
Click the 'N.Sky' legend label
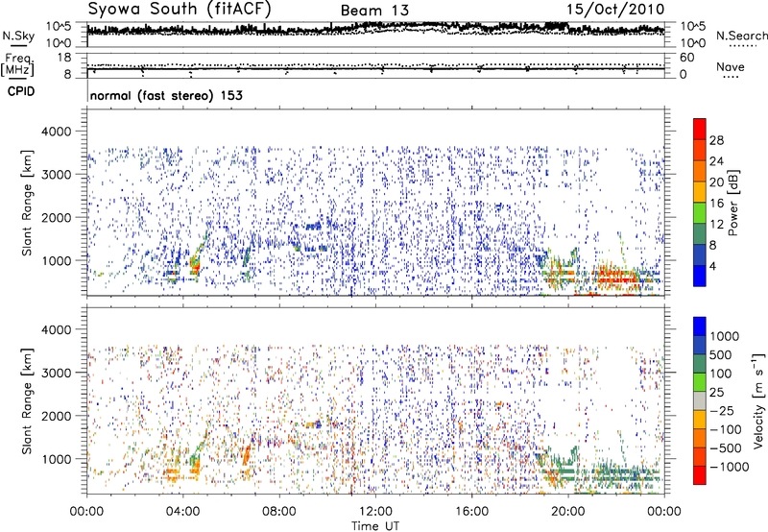pyautogui.click(x=18, y=36)
